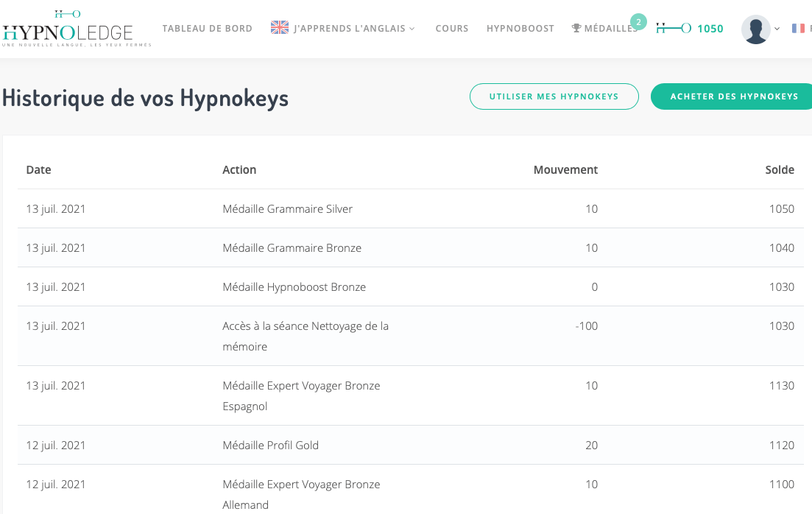This screenshot has width=812, height=514.
Task: Click the medal notification badge showing 2
Action: click(x=638, y=22)
